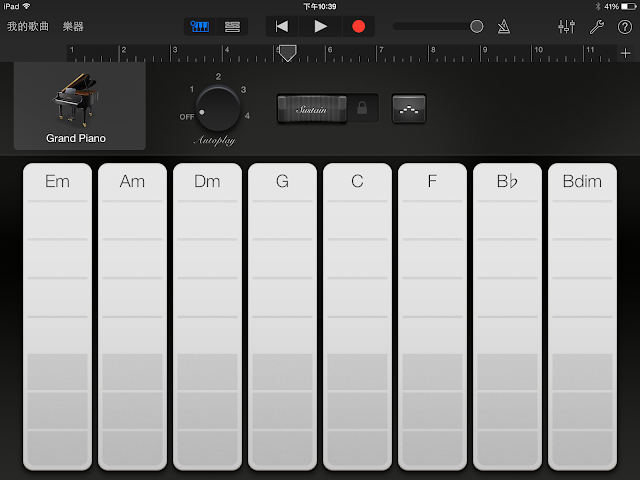
Task: Open the help question mark
Action: [x=624, y=27]
